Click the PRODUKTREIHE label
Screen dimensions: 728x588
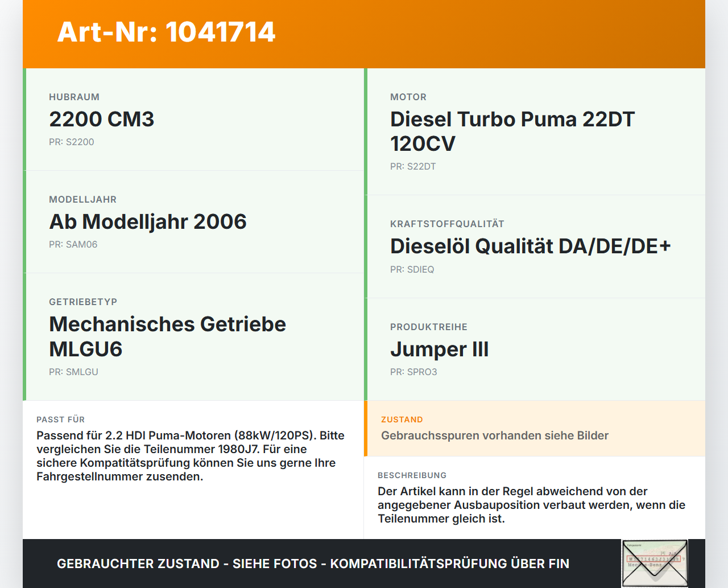pos(429,327)
